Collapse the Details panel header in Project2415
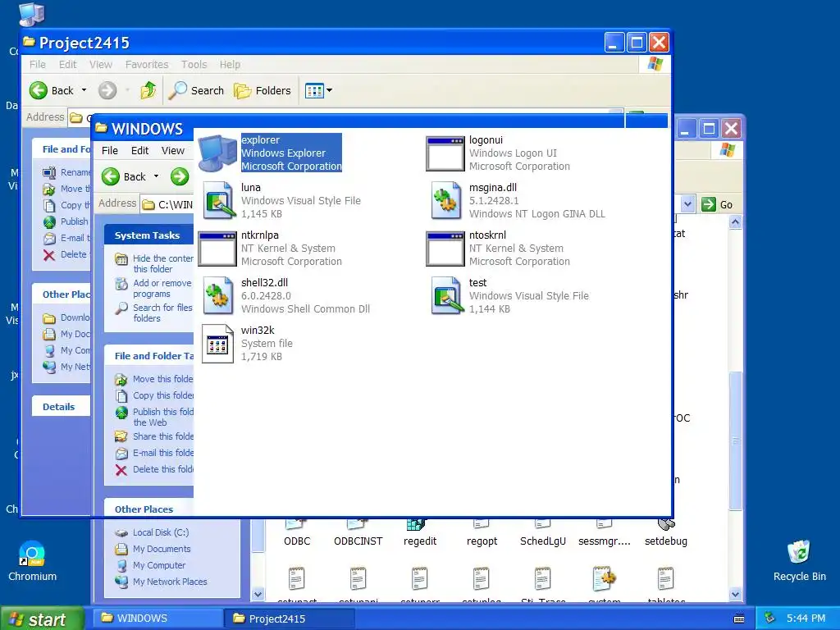The width and height of the screenshot is (840, 630). (61, 407)
